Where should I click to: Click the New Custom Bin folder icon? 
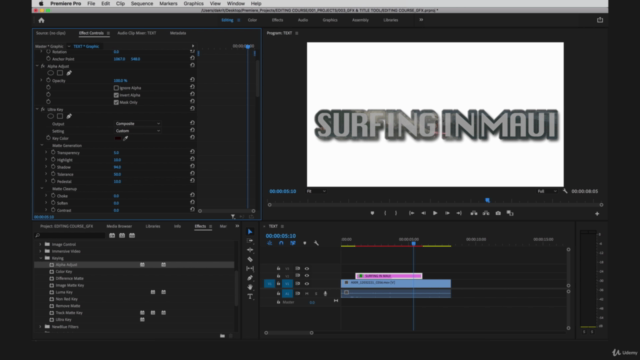point(222,336)
